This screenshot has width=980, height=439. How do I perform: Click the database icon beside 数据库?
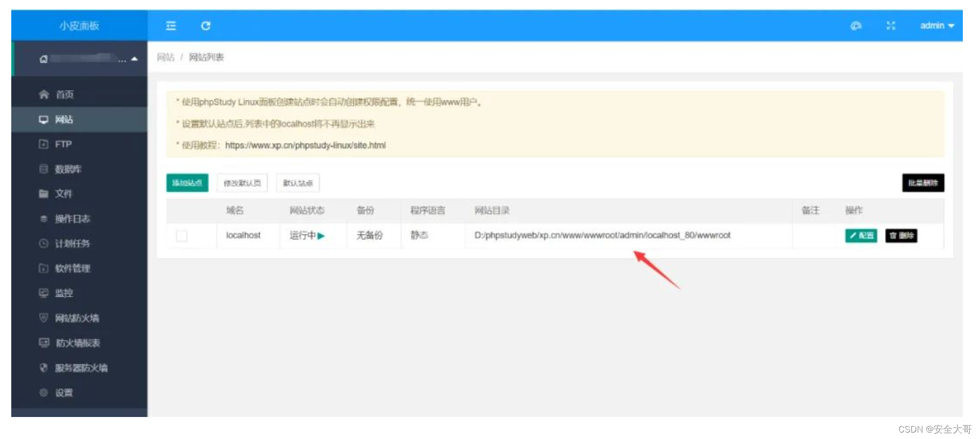pos(43,169)
